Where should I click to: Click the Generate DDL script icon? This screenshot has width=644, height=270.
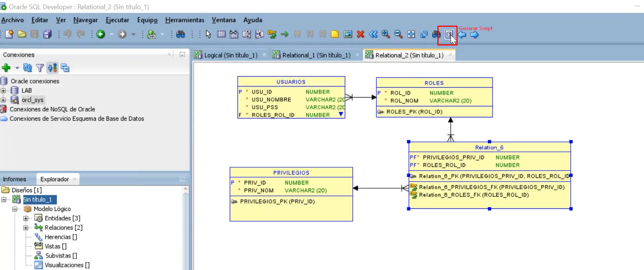(448, 34)
